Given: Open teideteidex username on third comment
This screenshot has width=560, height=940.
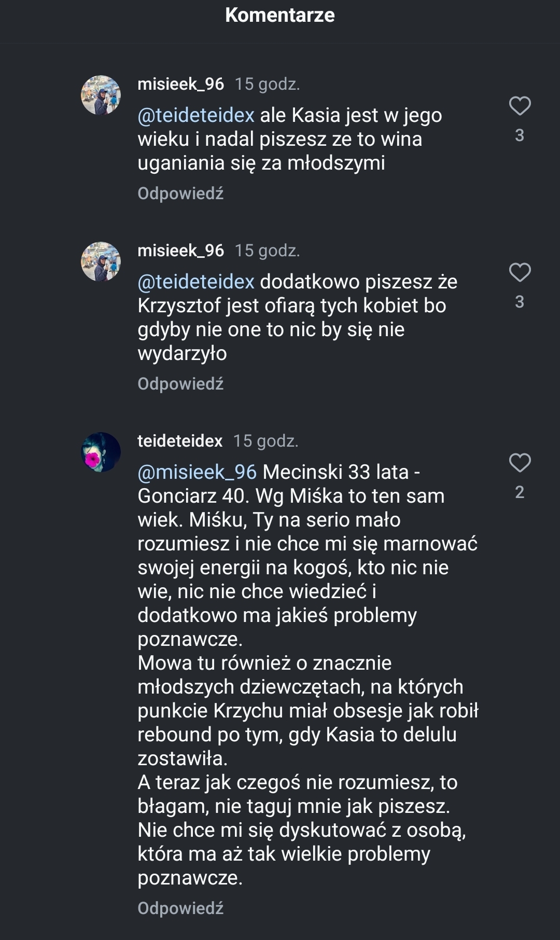Looking at the screenshot, I should [179, 441].
